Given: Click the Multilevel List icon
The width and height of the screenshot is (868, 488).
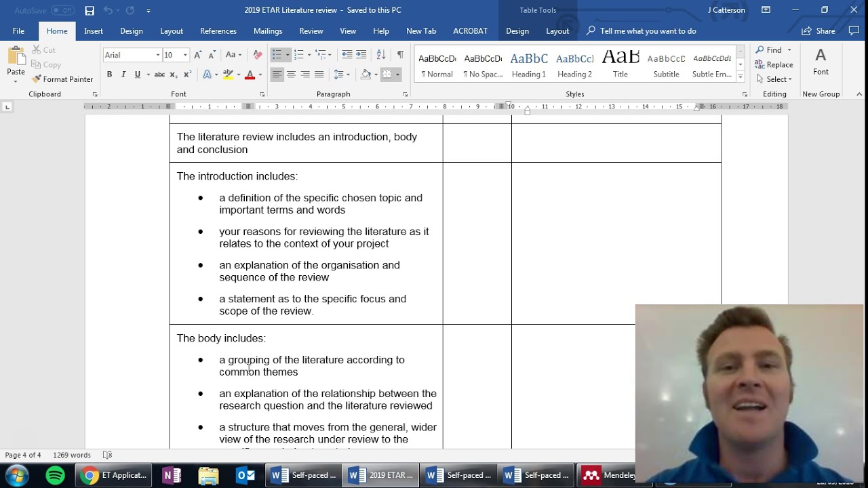Looking at the screenshot, I should tap(321, 55).
